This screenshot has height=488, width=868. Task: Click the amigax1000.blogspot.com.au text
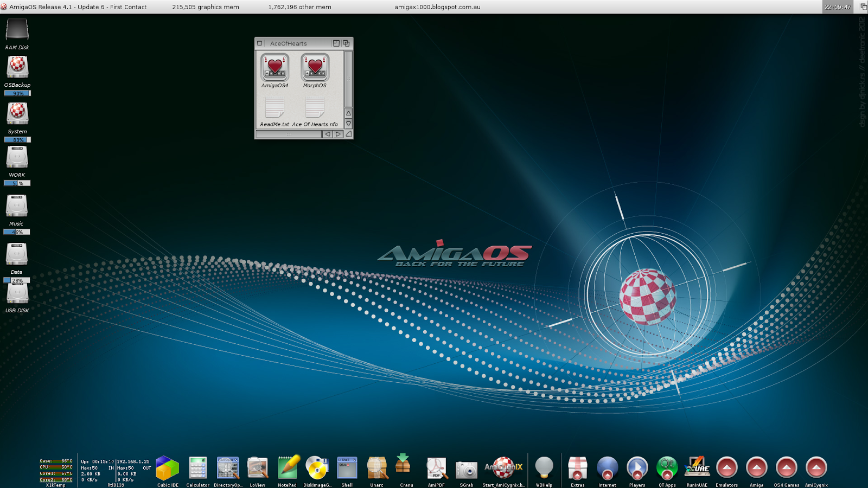click(x=437, y=7)
